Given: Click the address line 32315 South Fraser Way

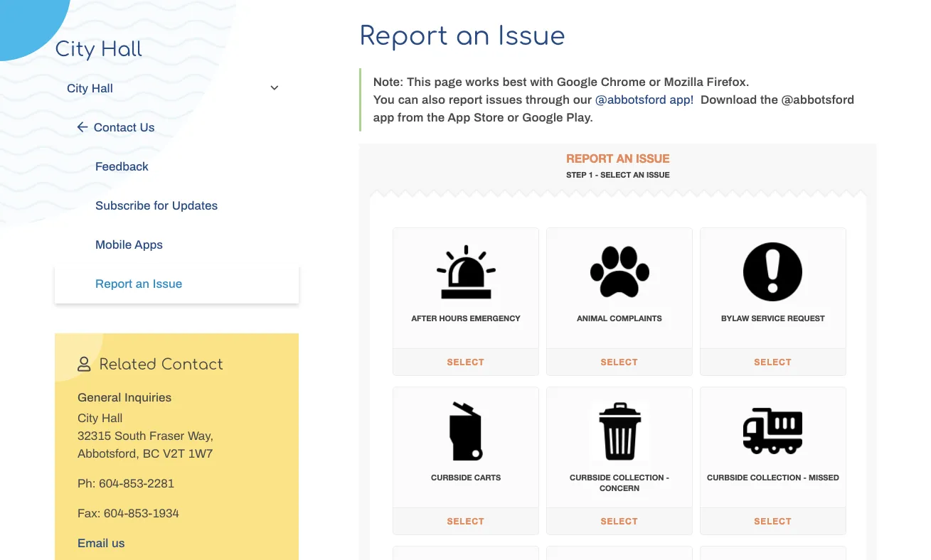Looking at the screenshot, I should tap(145, 436).
